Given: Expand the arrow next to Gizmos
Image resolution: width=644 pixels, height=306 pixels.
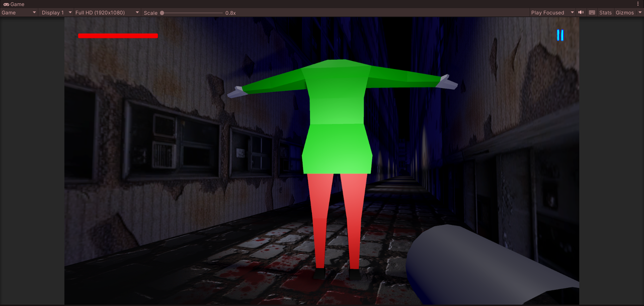Looking at the screenshot, I should click(639, 13).
